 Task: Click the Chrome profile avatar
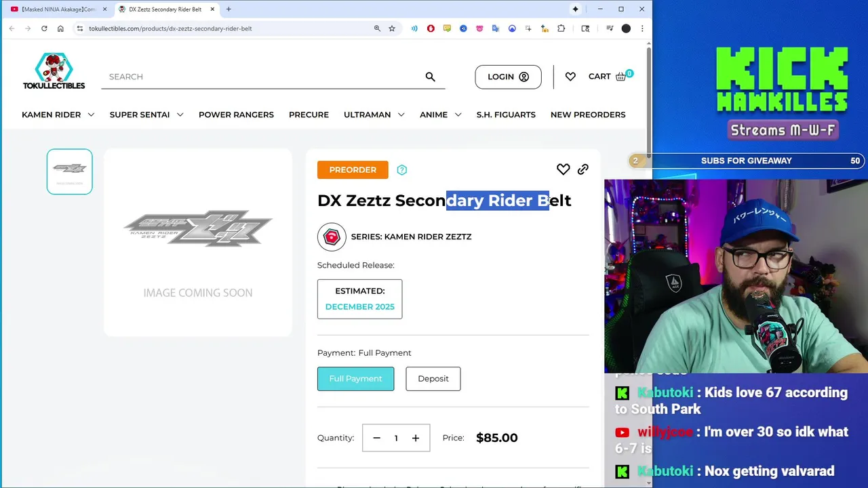coord(626,28)
